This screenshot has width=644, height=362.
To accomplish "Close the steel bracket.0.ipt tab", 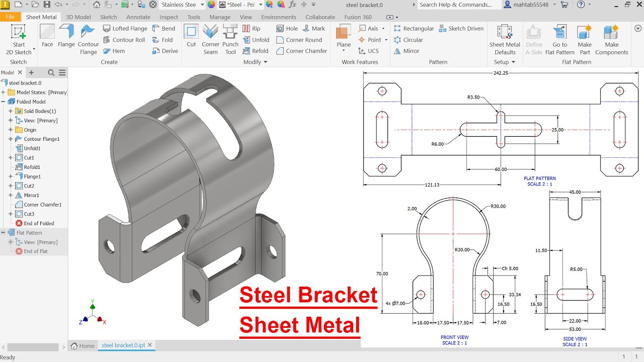I will click(x=150, y=345).
